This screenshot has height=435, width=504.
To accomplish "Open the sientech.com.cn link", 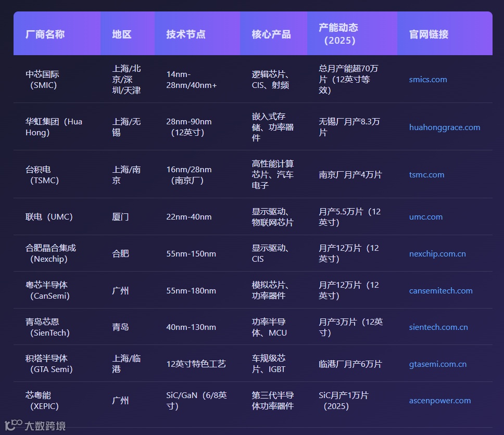I will click(x=438, y=327).
